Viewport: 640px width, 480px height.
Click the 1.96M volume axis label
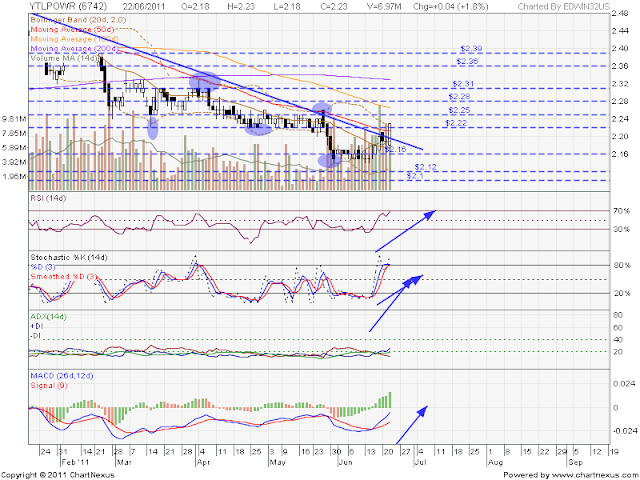coord(14,177)
